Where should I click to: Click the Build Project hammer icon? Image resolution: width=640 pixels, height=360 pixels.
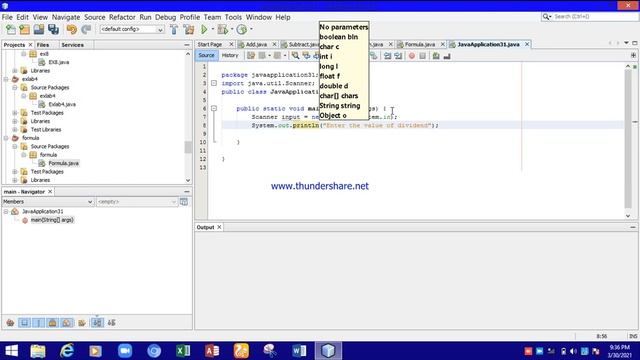click(x=174, y=29)
